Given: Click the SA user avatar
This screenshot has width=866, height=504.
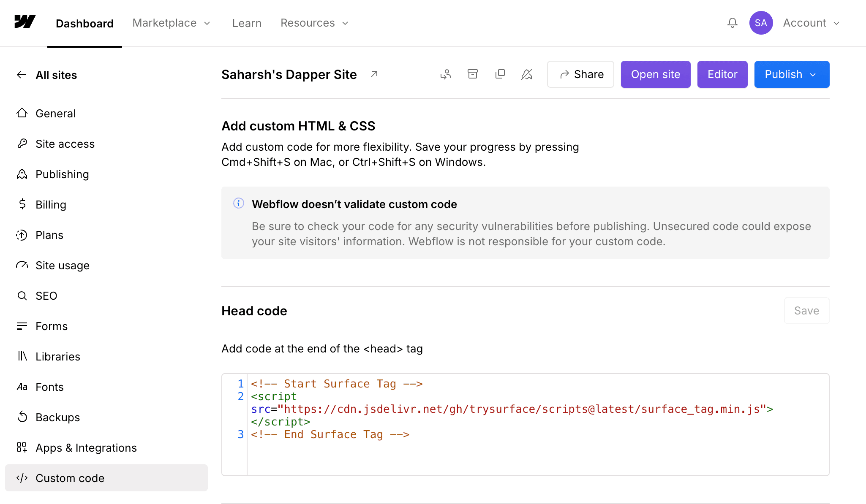Looking at the screenshot, I should point(761,23).
